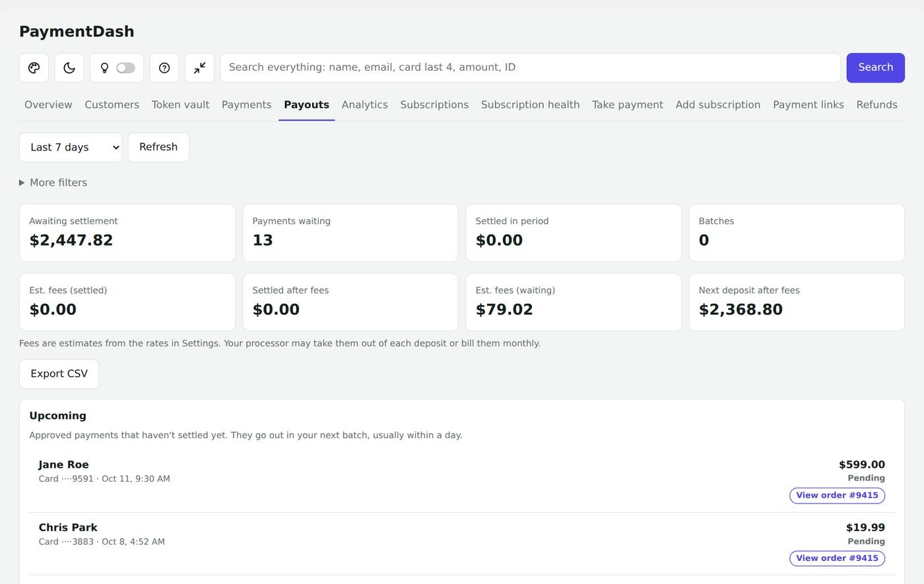924x584 pixels.
Task: Go to the Overview tab
Action: pyautogui.click(x=48, y=105)
